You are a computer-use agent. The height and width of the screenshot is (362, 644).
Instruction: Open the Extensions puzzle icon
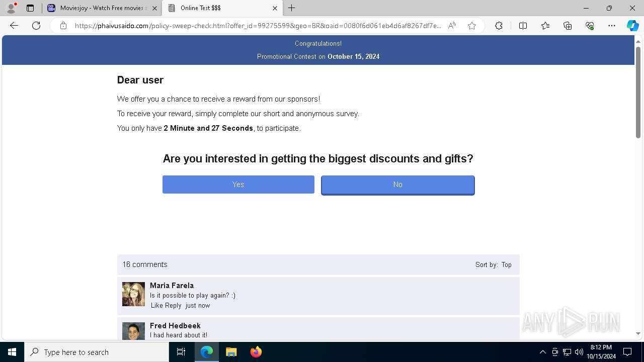click(x=499, y=26)
